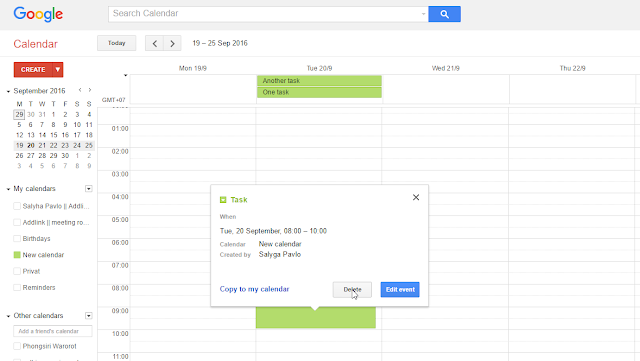
Task: Click the green 08:00 event block
Action: [316, 318]
